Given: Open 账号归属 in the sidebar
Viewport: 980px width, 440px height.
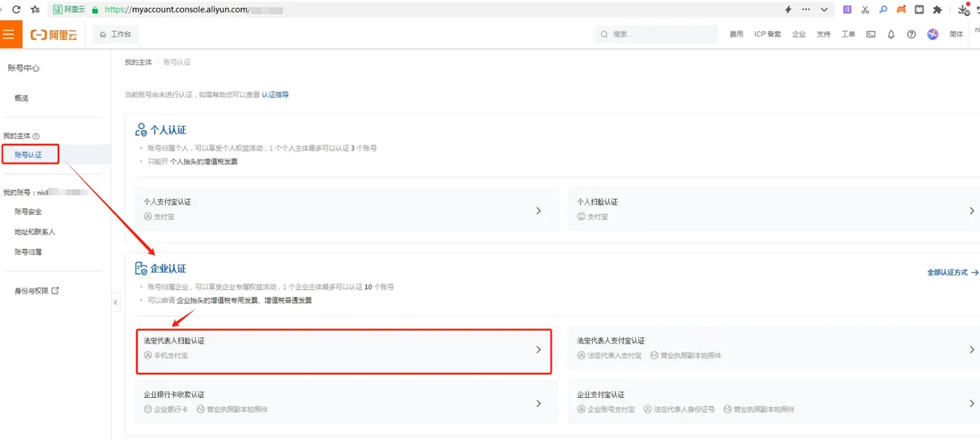Looking at the screenshot, I should tap(28, 253).
